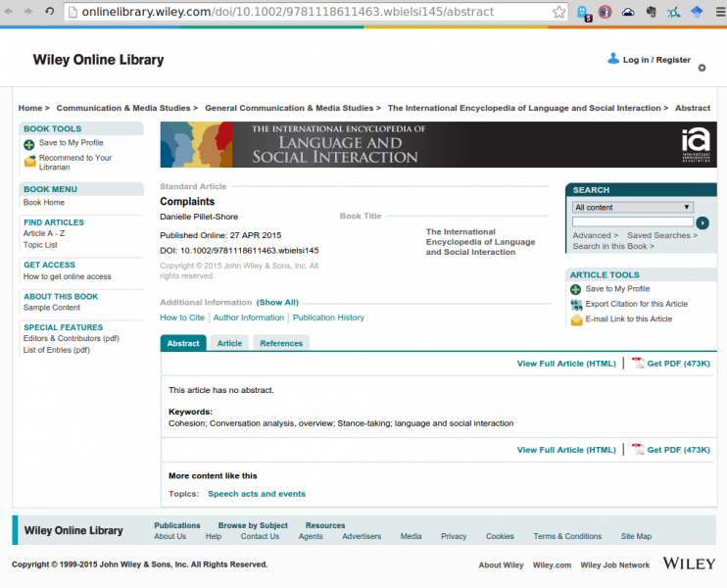Open List of Entries (pdf)

pos(57,350)
